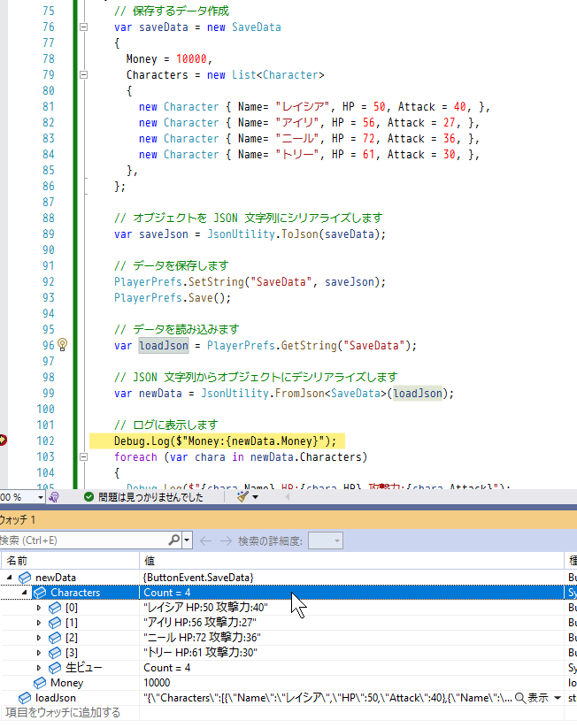Open the zoom percentage dropdown

[41, 497]
